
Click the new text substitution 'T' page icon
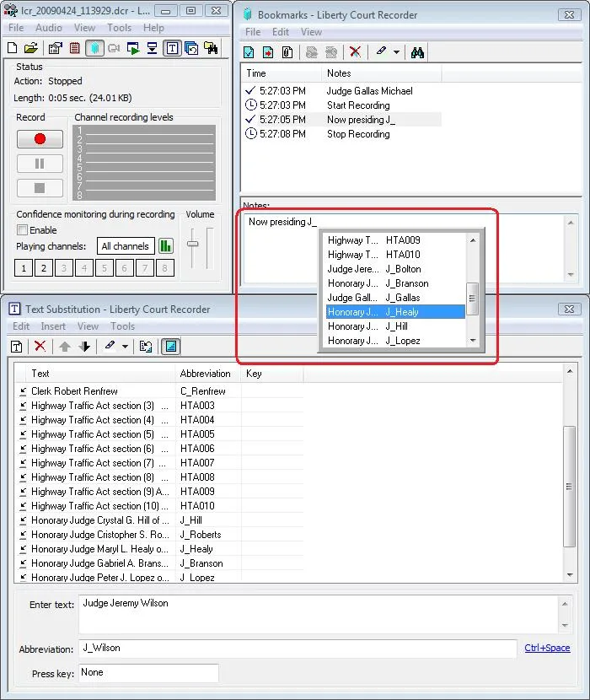pyautogui.click(x=17, y=347)
